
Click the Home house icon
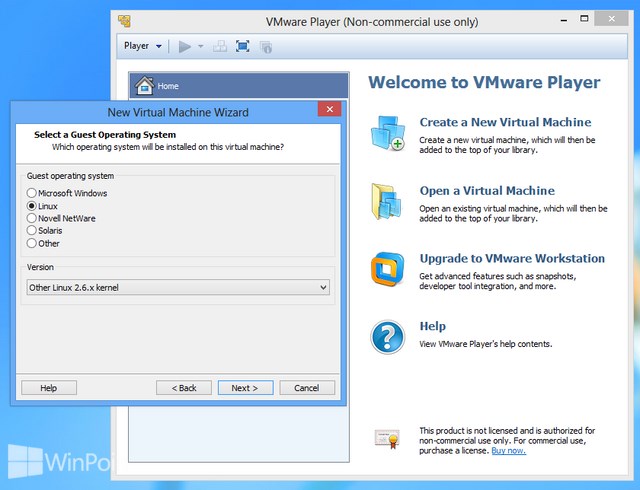tap(144, 85)
